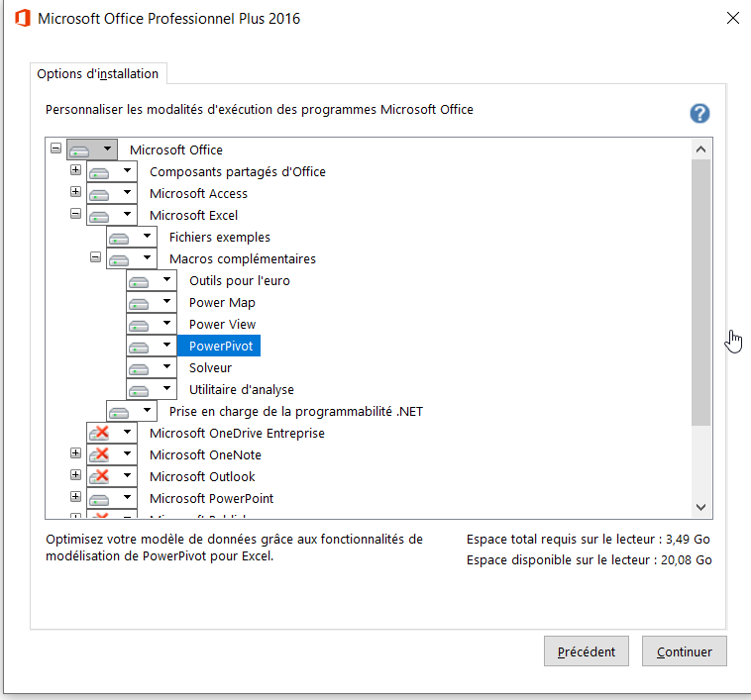Select the Microsoft PowerPoint label
Image resolution: width=751 pixels, height=700 pixels.
pos(211,498)
